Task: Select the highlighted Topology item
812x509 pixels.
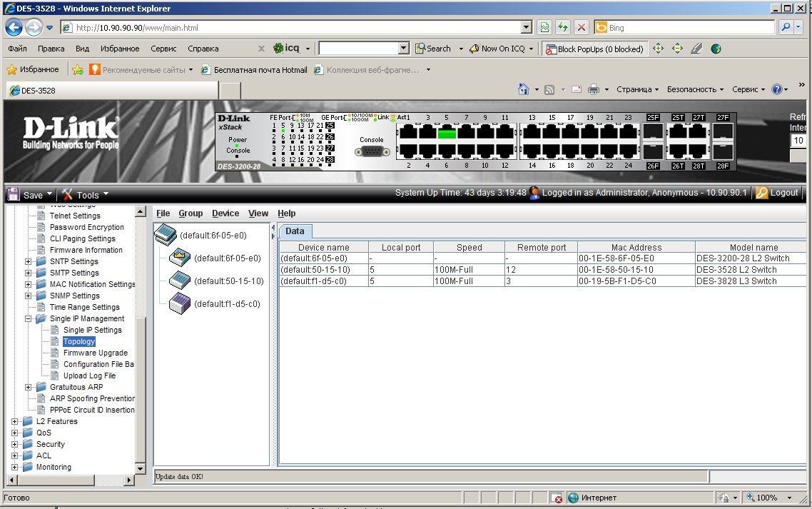Action: click(x=78, y=341)
